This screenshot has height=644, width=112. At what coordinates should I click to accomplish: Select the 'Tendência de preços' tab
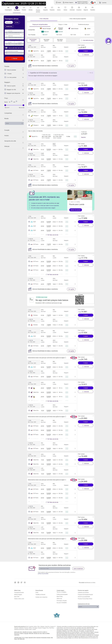(x=83, y=25)
